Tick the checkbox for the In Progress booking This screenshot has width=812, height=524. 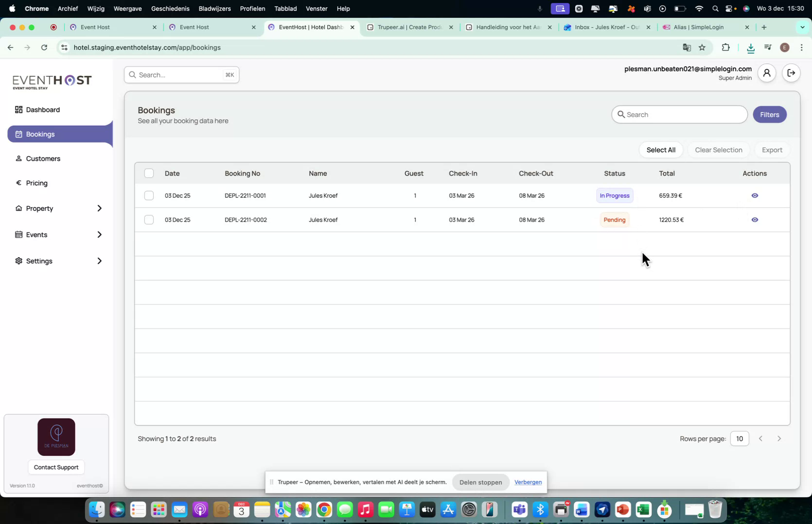[x=149, y=195]
